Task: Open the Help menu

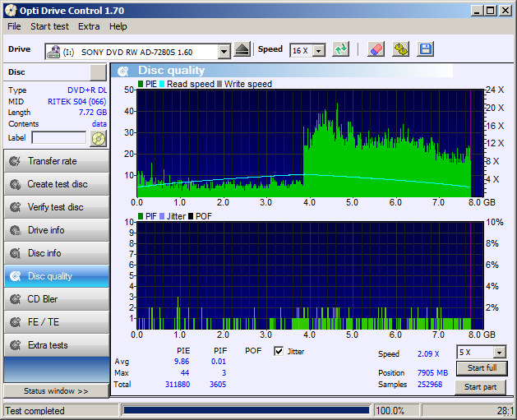Action: pyautogui.click(x=118, y=26)
